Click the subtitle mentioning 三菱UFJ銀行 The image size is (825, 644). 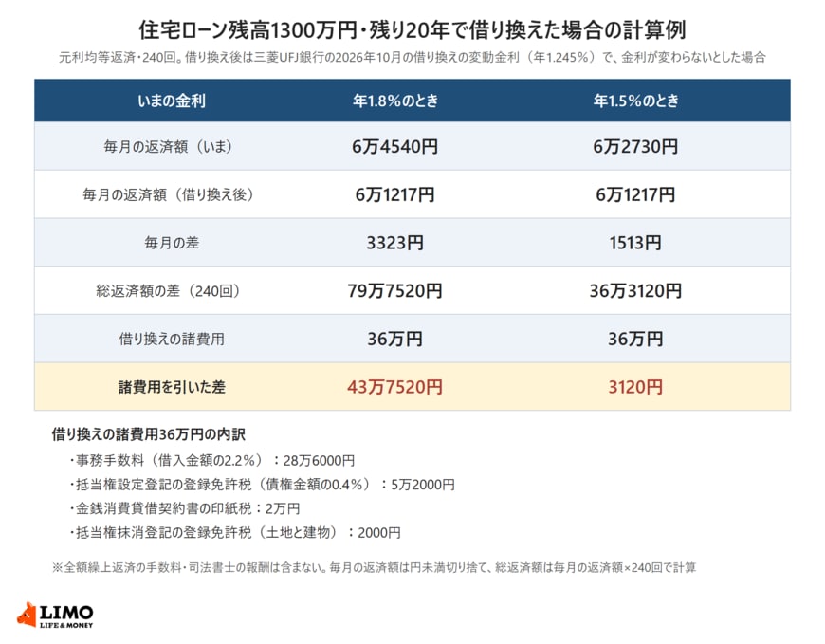(412, 57)
